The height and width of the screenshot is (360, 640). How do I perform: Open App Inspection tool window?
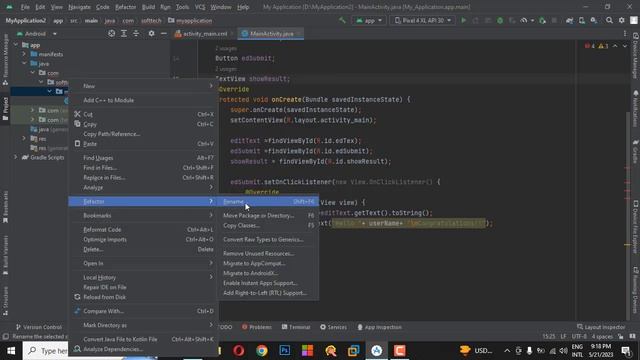click(x=379, y=327)
